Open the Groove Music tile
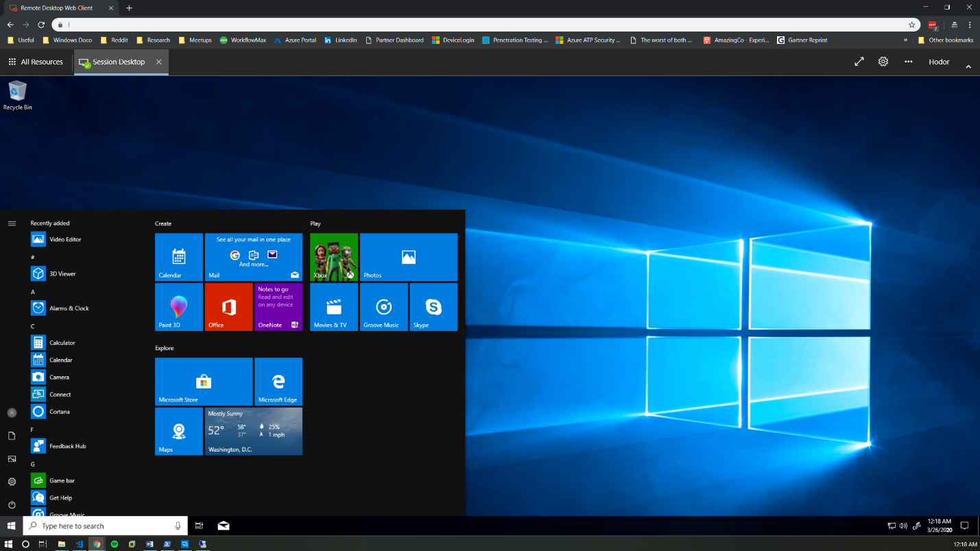 (383, 307)
